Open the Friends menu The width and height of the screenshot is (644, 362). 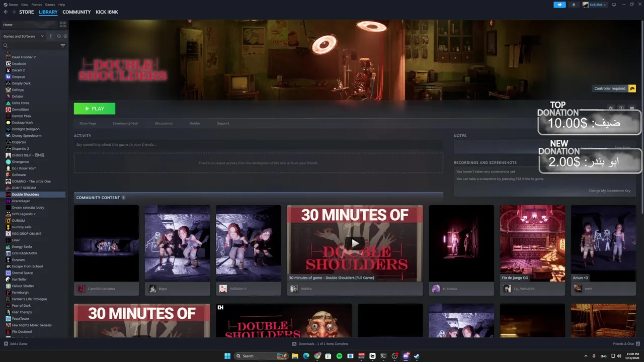pyautogui.click(x=37, y=5)
